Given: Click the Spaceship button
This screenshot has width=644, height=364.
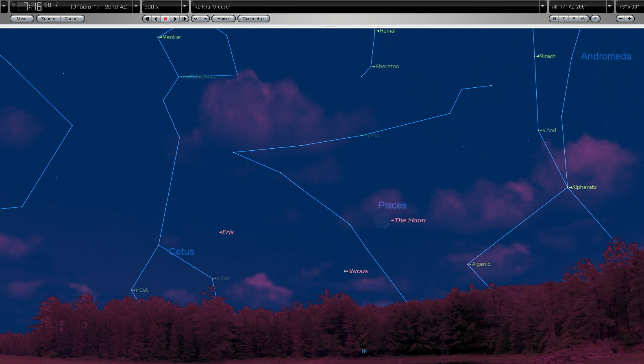Looking at the screenshot, I should point(253,19).
